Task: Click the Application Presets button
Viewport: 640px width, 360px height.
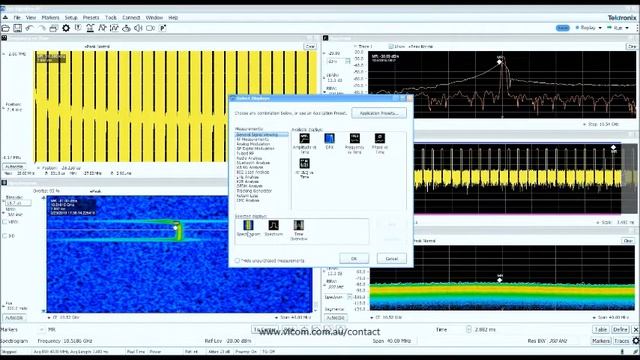Action: click(x=379, y=113)
